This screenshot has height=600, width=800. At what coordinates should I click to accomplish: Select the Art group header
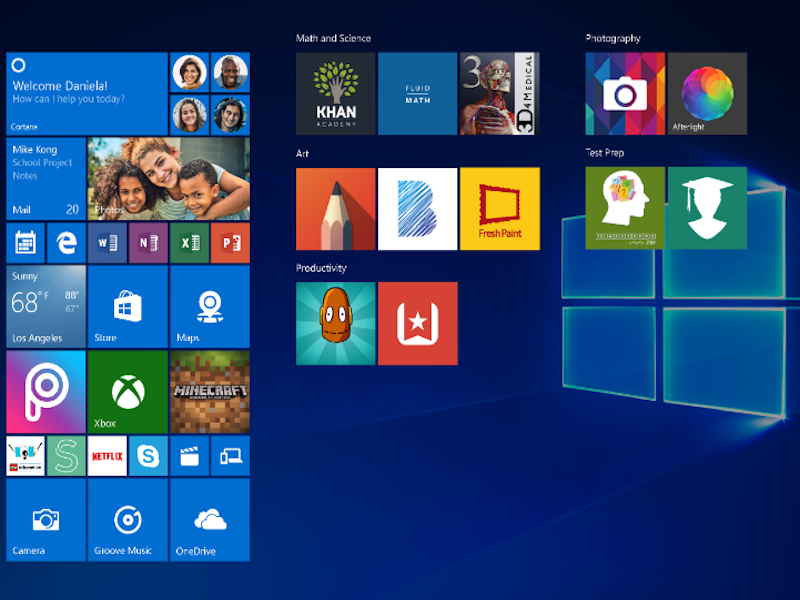[302, 154]
